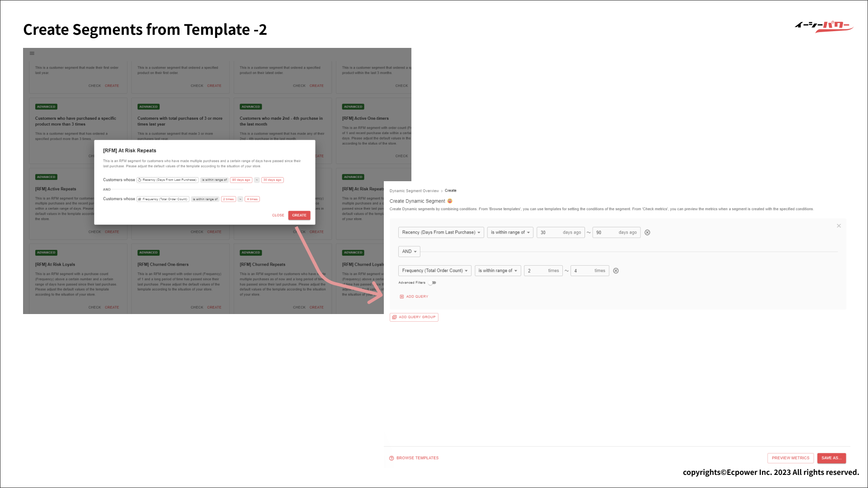This screenshot has width=868, height=488.
Task: Close the query group with the X icon
Action: (x=839, y=226)
